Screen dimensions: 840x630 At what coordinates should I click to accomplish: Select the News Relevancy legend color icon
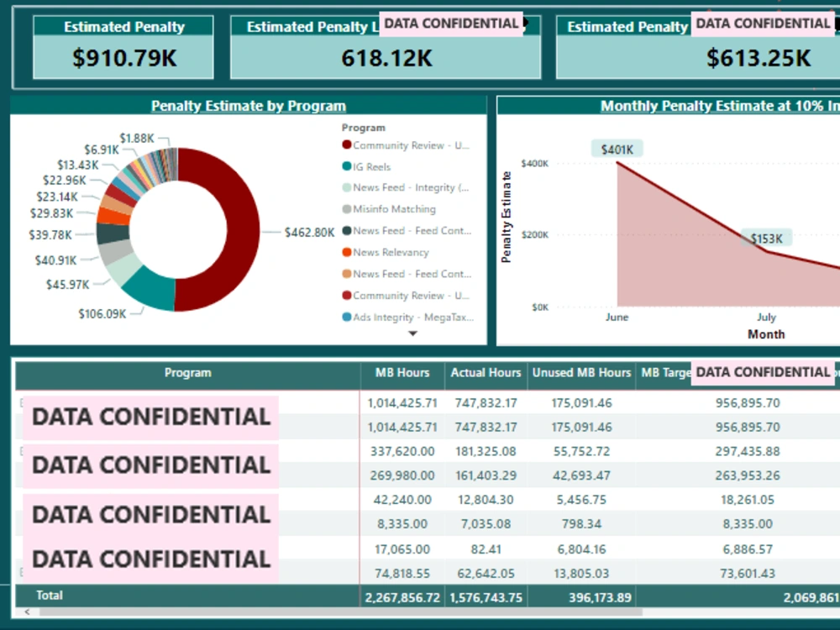coord(346,252)
